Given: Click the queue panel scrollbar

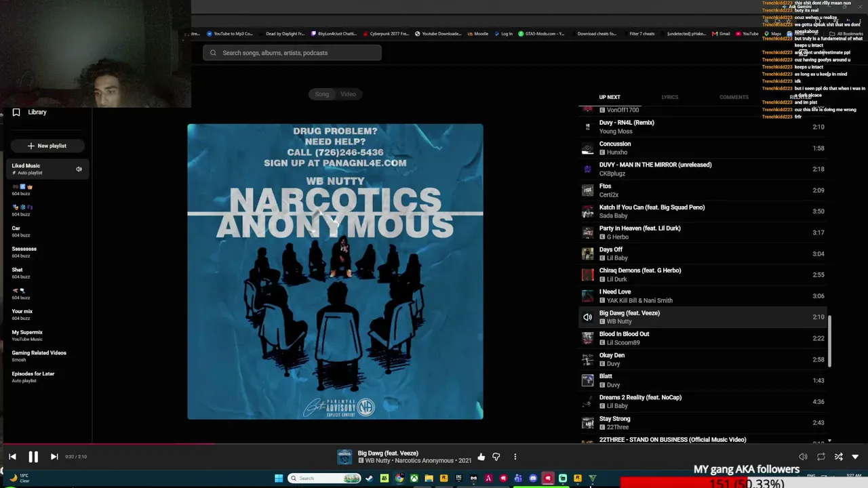Looking at the screenshot, I should pos(829,342).
